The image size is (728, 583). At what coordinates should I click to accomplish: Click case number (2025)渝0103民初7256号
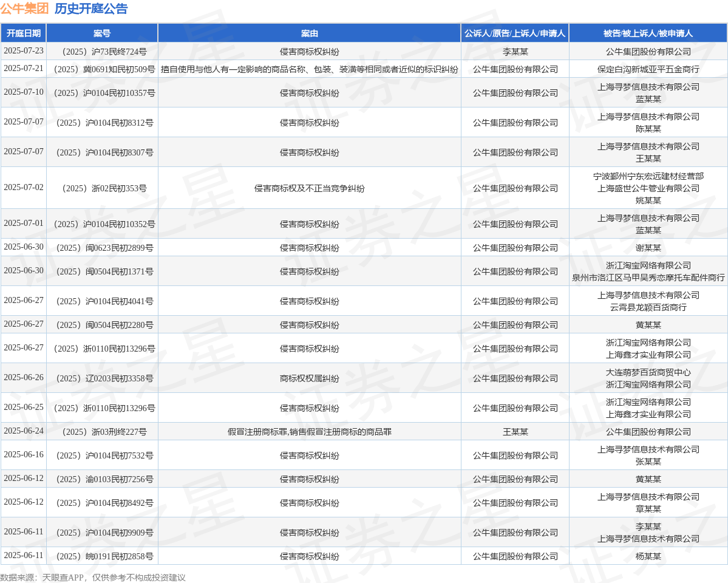click(102, 479)
